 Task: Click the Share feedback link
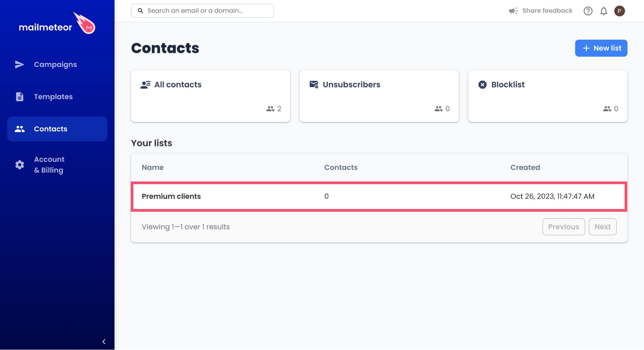coord(547,11)
